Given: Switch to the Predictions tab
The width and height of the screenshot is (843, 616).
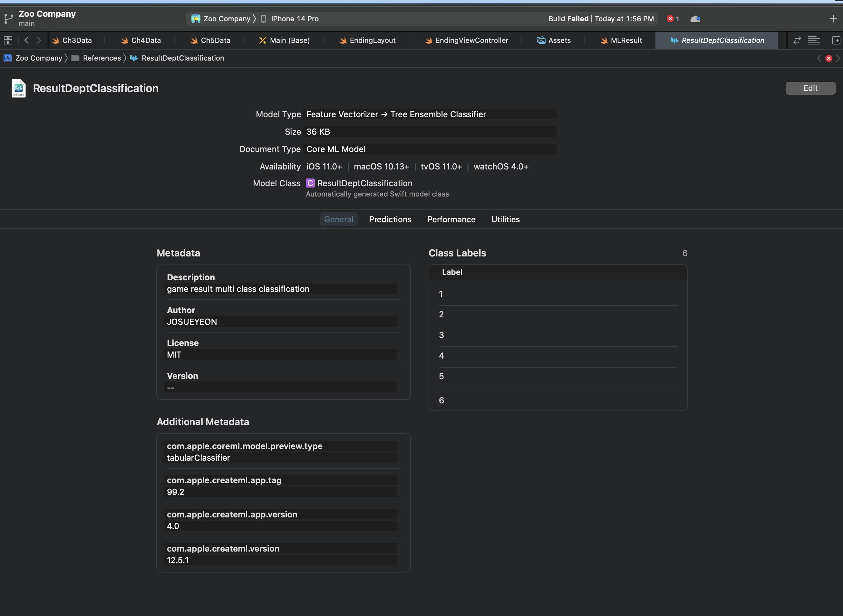Looking at the screenshot, I should 390,219.
